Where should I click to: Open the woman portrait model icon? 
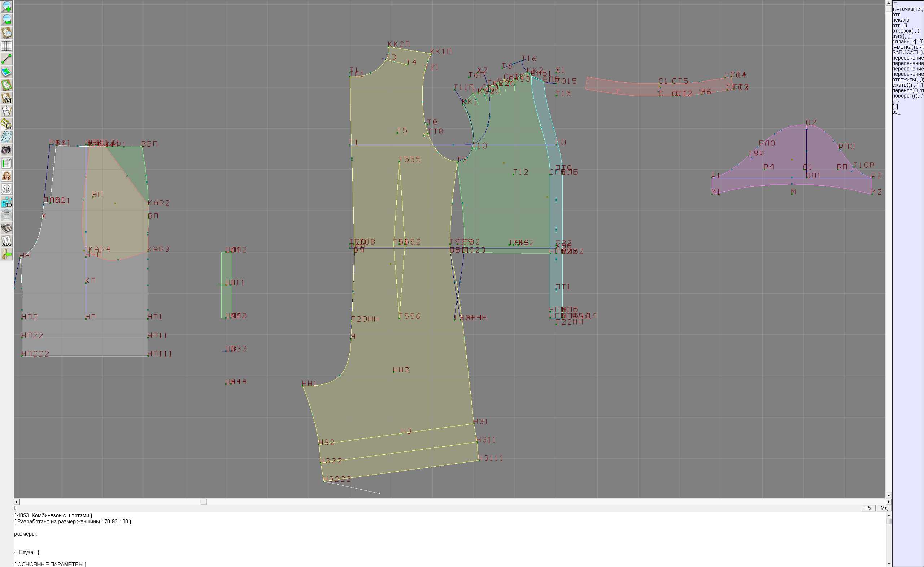pos(7,176)
